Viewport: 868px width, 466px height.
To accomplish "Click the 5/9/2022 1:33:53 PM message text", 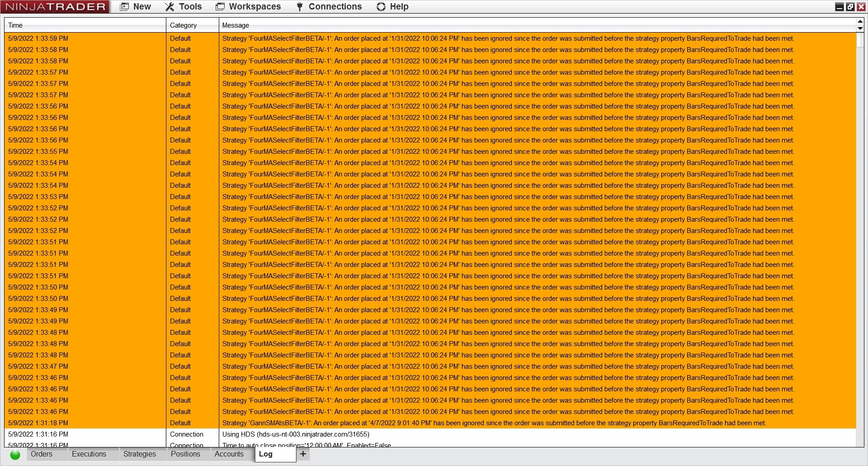I will coord(508,197).
